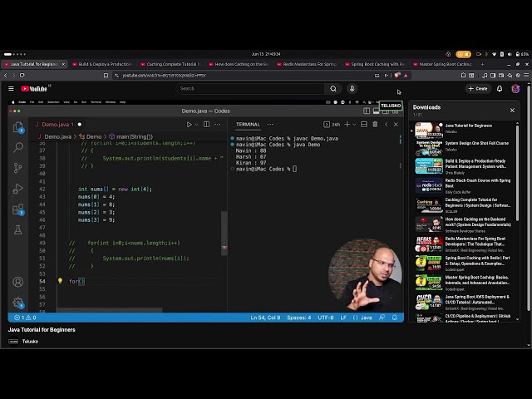
Task: Open Source Control in VS Code activity bar
Action: point(18,168)
